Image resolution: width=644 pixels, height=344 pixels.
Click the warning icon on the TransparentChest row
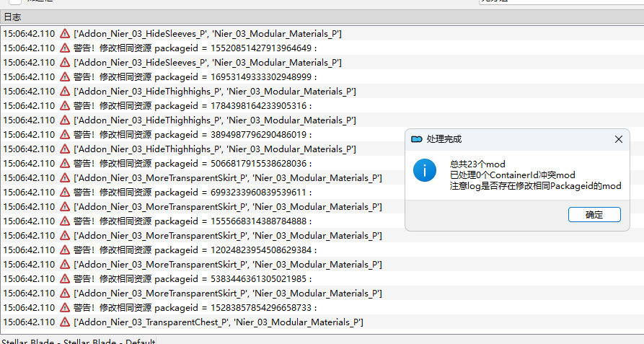click(x=65, y=322)
